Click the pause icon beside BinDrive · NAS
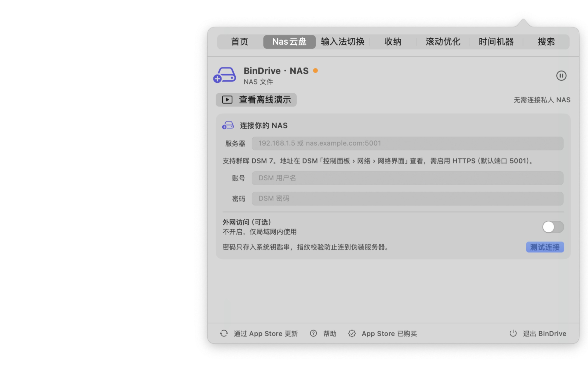This screenshot has width=588, height=368. (x=561, y=76)
